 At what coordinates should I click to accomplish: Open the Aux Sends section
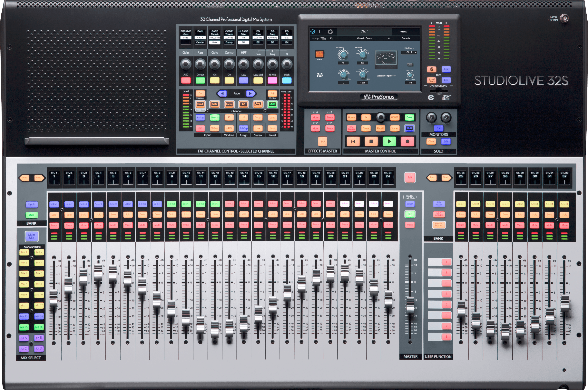click(x=258, y=104)
